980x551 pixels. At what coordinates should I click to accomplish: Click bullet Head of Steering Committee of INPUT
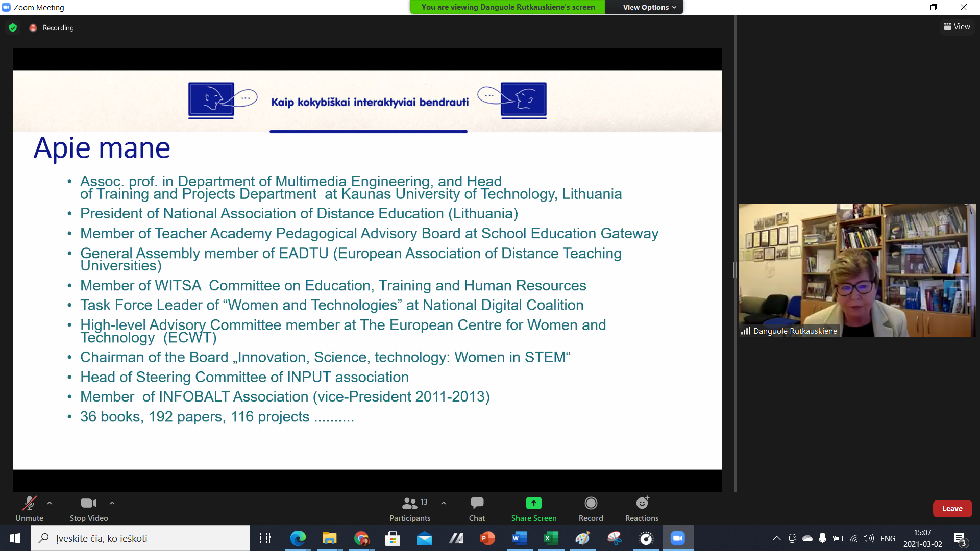point(244,377)
